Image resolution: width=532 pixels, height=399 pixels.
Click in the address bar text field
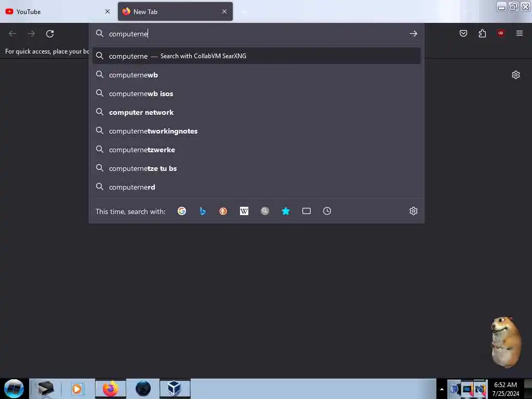point(256,34)
